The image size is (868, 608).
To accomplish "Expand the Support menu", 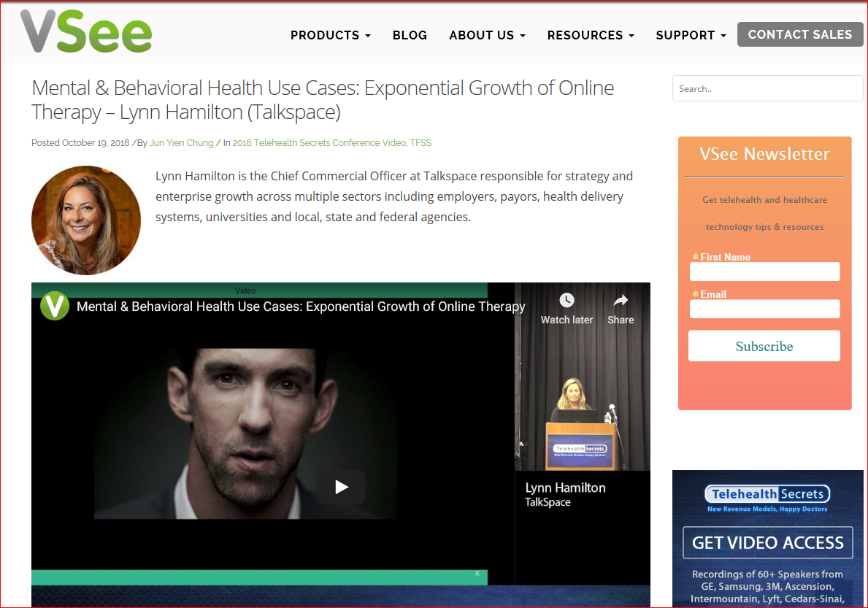I will [691, 36].
